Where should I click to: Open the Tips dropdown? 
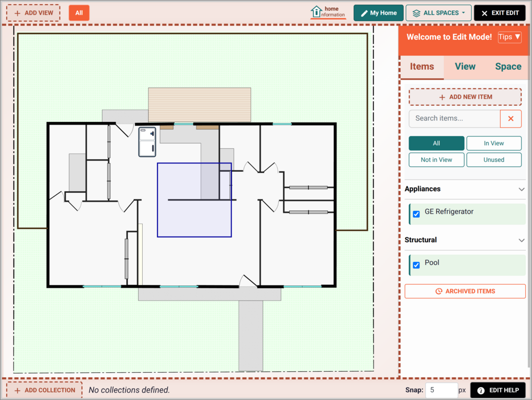point(509,37)
